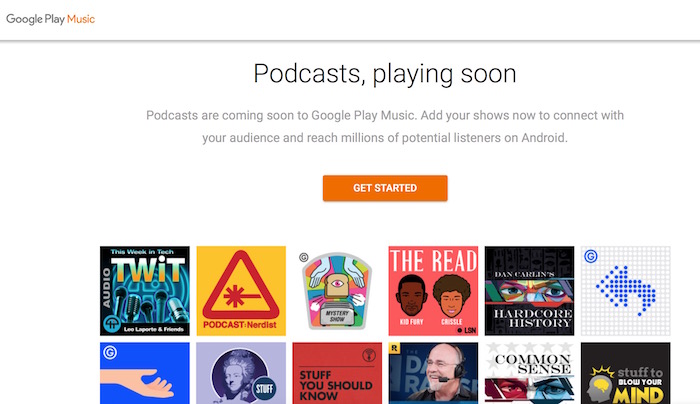Select Stuff to Blow Your Mind podcast
The height and width of the screenshot is (404, 700).
coord(625,372)
